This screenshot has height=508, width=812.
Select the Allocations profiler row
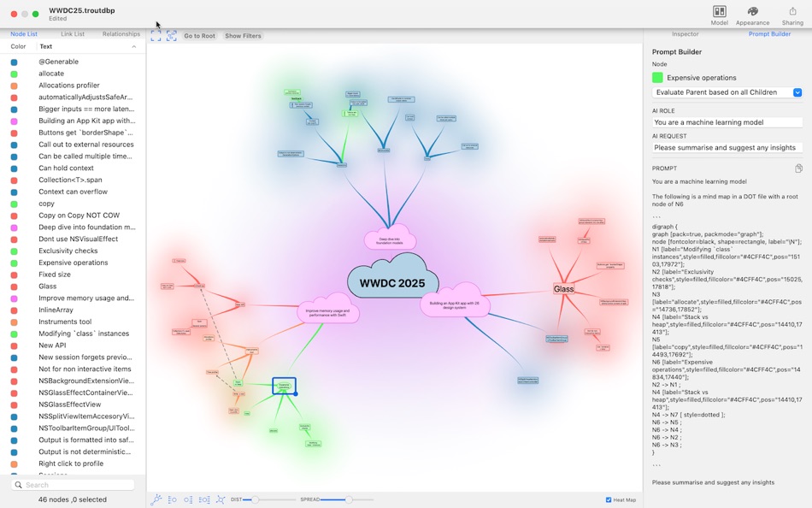pyautogui.click(x=73, y=86)
